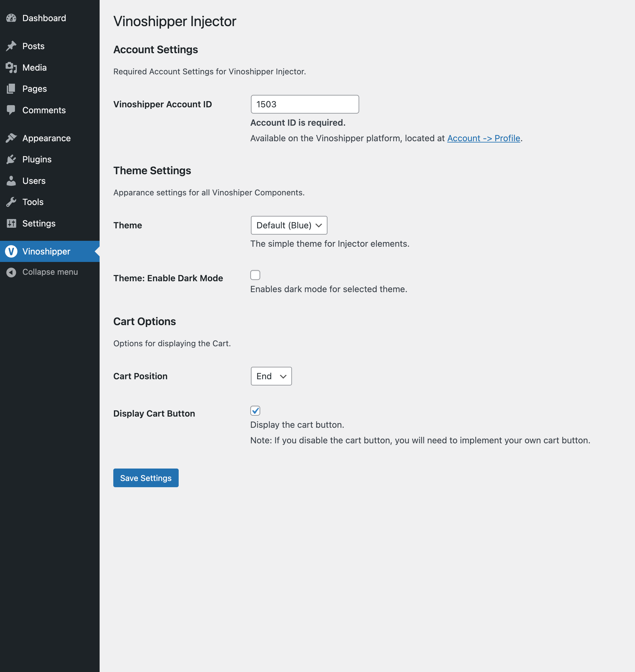Collapse the admin sidebar menu
The image size is (635, 672).
(x=50, y=272)
